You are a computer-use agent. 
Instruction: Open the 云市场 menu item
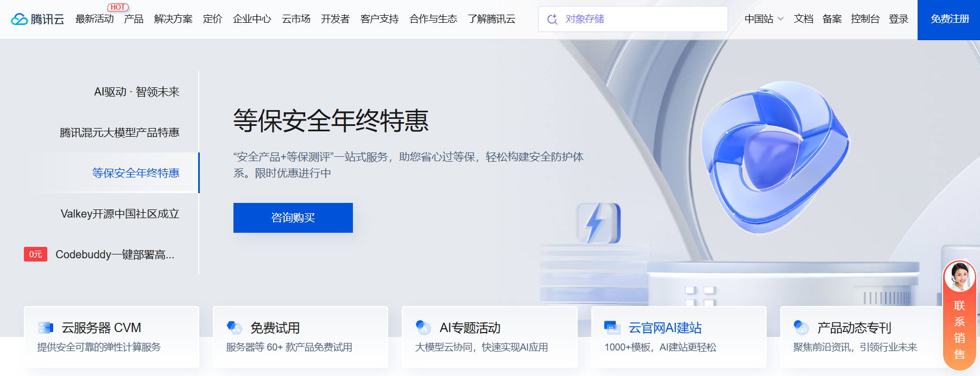pos(296,19)
